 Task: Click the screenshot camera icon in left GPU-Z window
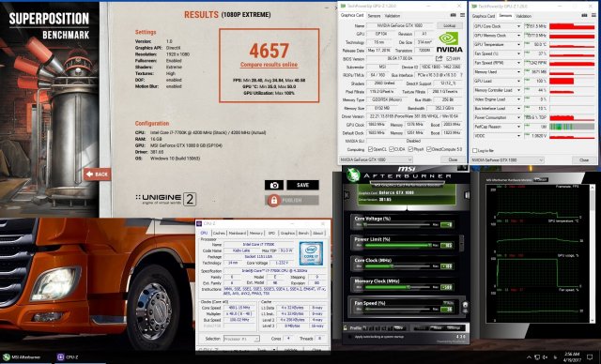click(x=453, y=15)
